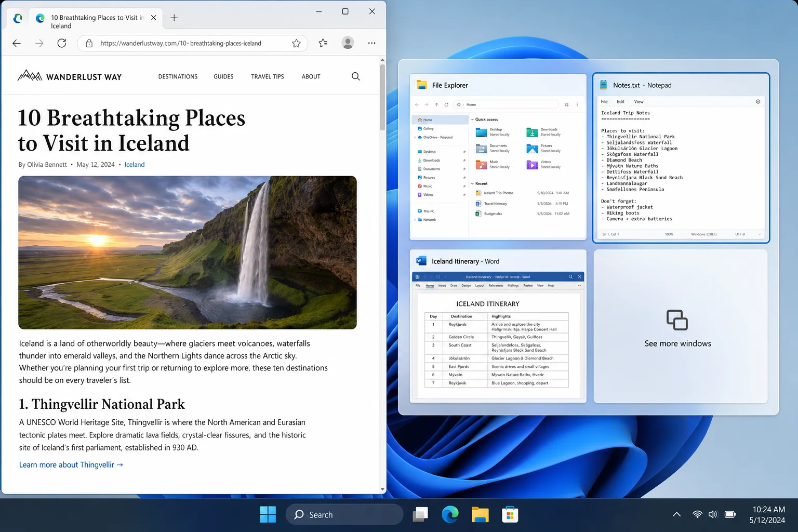Click the File Explorer folder icon in thumbnail header
Viewport: 798px width, 532px height.
(422, 85)
